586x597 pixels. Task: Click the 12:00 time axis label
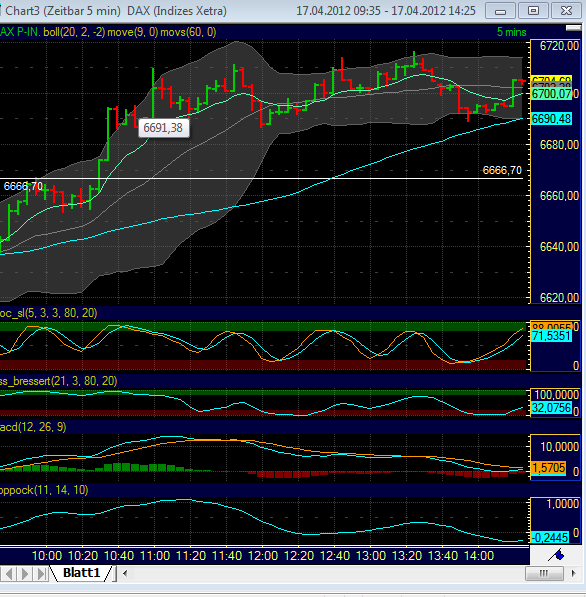click(x=263, y=556)
